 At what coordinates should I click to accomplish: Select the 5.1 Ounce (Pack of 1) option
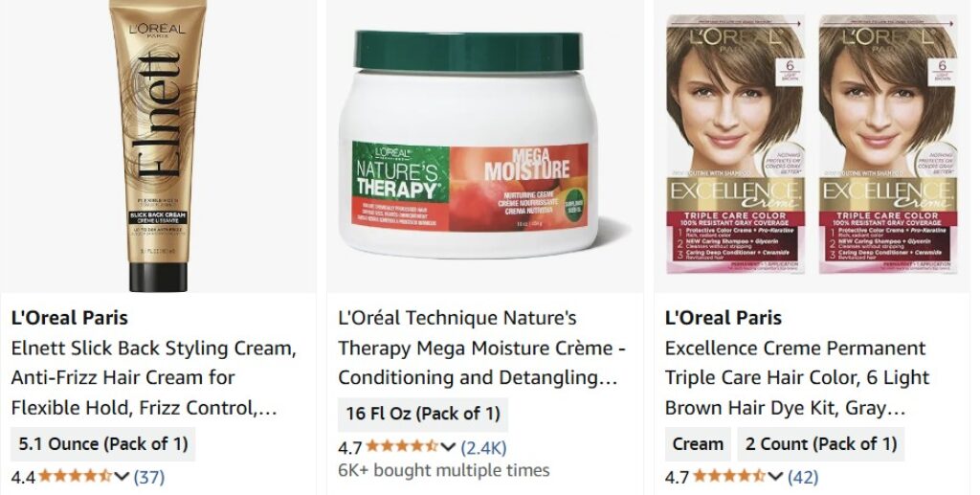[103, 444]
